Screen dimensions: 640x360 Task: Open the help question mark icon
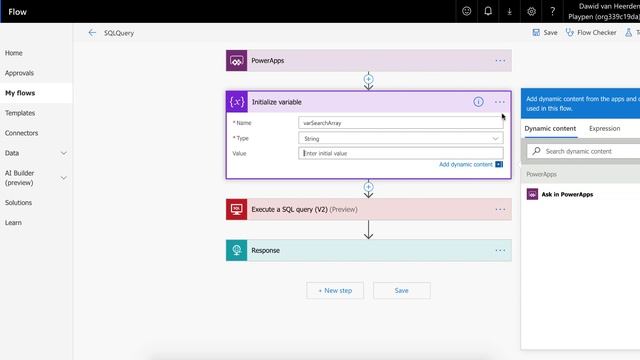tap(553, 11)
